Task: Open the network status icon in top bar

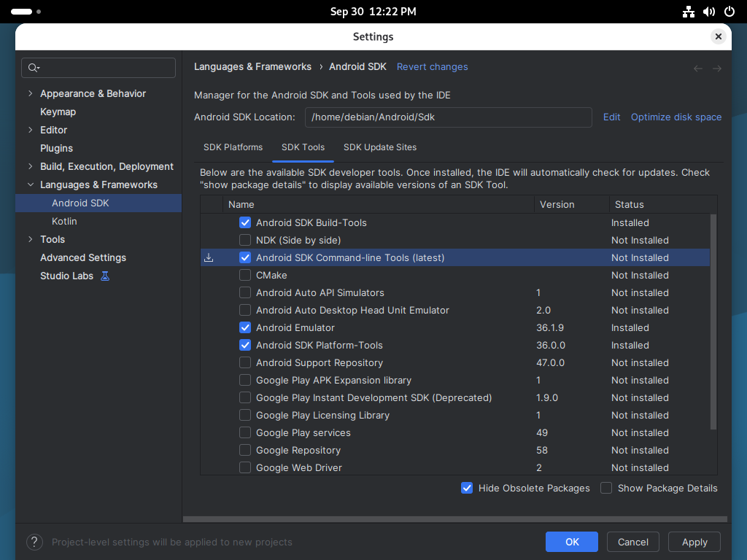Action: coord(689,12)
